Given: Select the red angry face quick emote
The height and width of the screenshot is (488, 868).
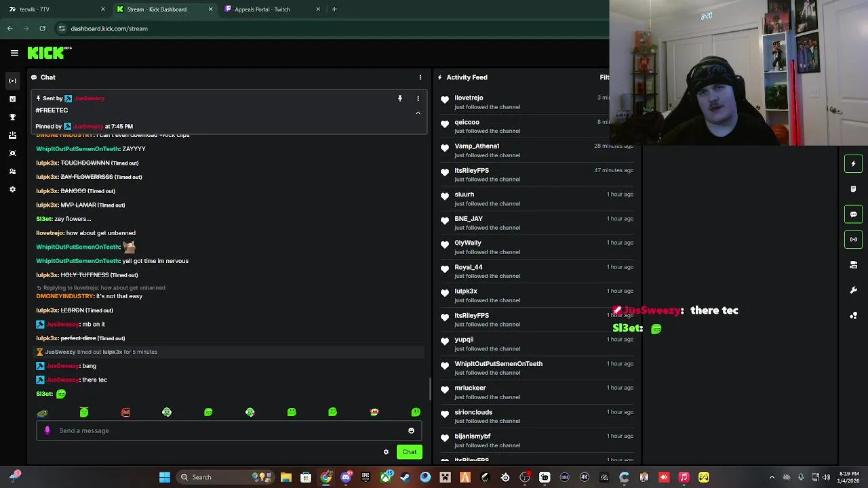Looking at the screenshot, I should 125,412.
